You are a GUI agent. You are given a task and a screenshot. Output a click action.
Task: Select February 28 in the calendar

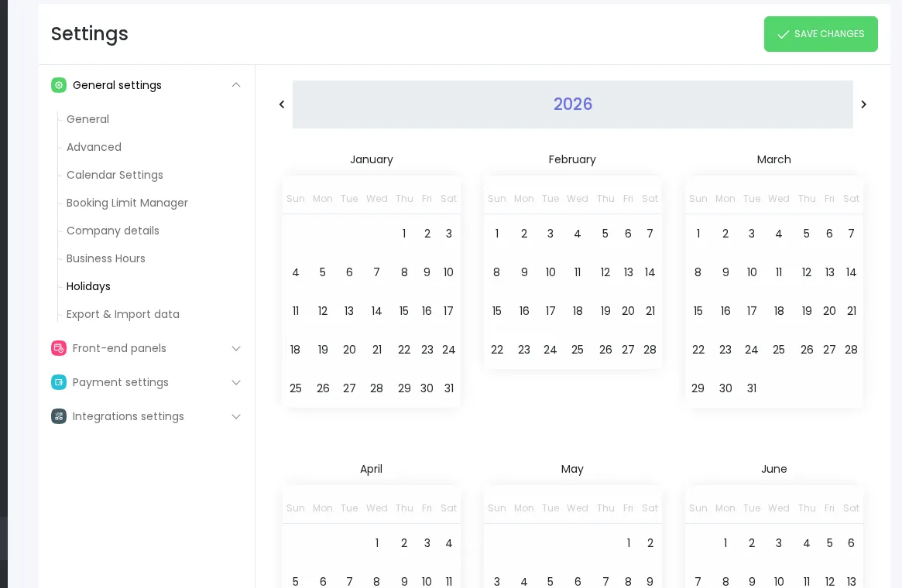click(x=650, y=350)
